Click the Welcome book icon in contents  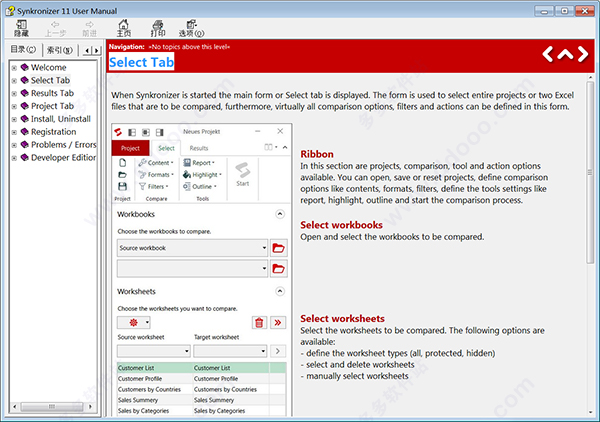24,67
